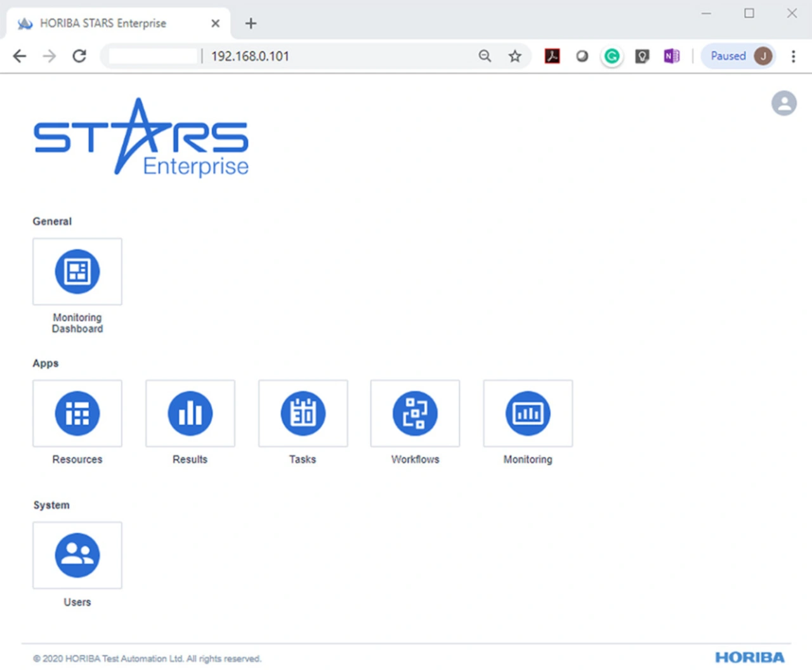
Task: Open the Tasks calendar app
Action: [303, 414]
